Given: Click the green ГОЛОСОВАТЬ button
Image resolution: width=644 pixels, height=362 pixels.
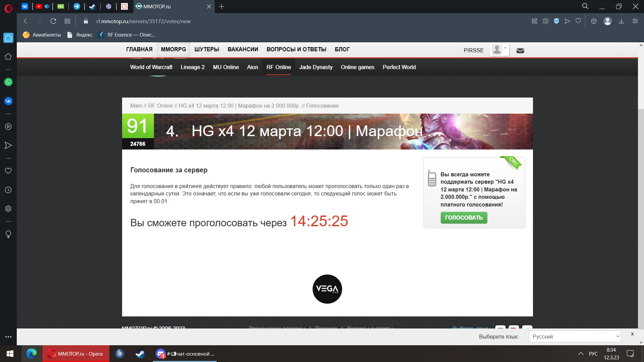Looking at the screenshot, I should [x=464, y=218].
